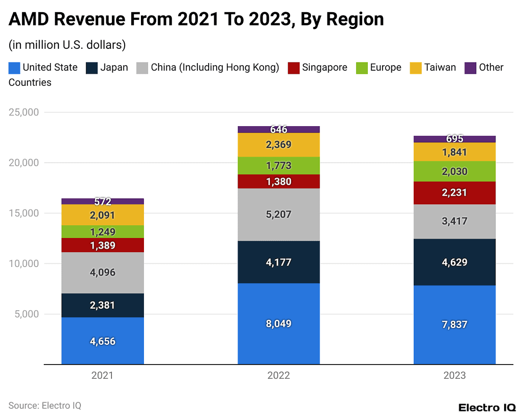Select the 'Taiwan' legend label

pos(440,68)
